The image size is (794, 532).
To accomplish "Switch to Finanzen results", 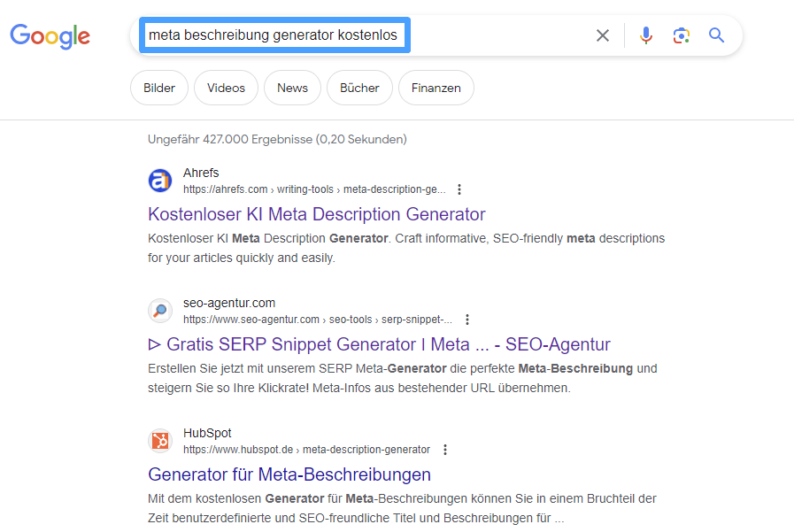I will (x=436, y=88).
